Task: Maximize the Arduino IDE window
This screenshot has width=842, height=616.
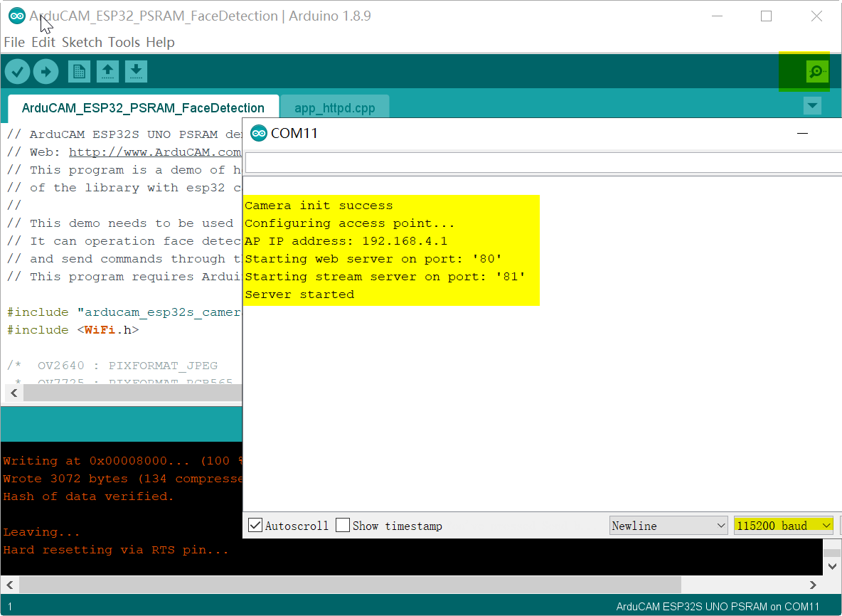Action: (x=767, y=16)
